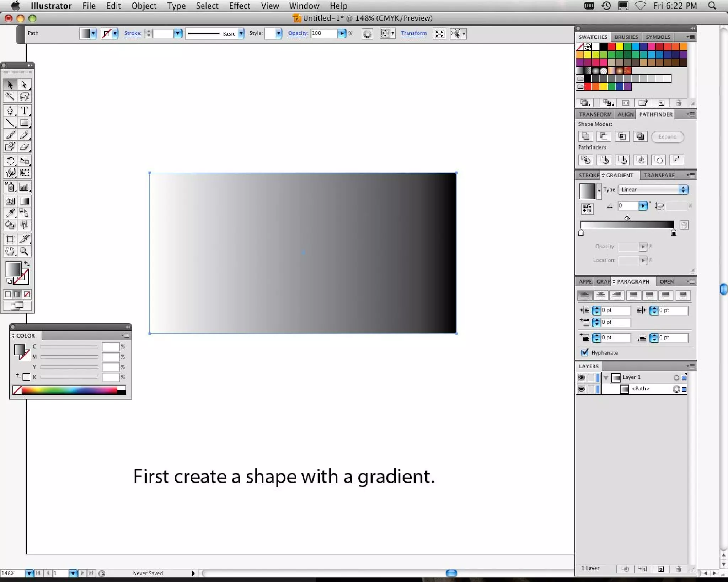This screenshot has height=582, width=728.
Task: Switch to the Brushes tab
Action: click(626, 37)
